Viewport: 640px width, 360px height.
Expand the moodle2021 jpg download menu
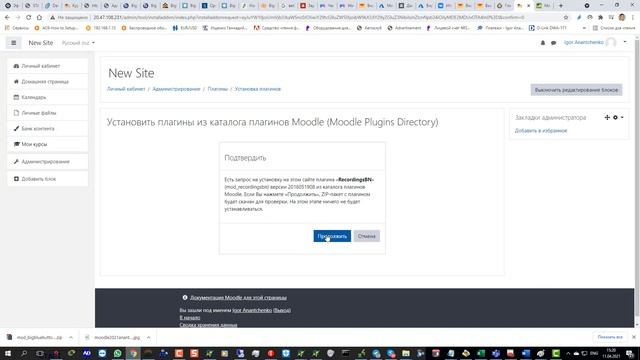(x=149, y=338)
